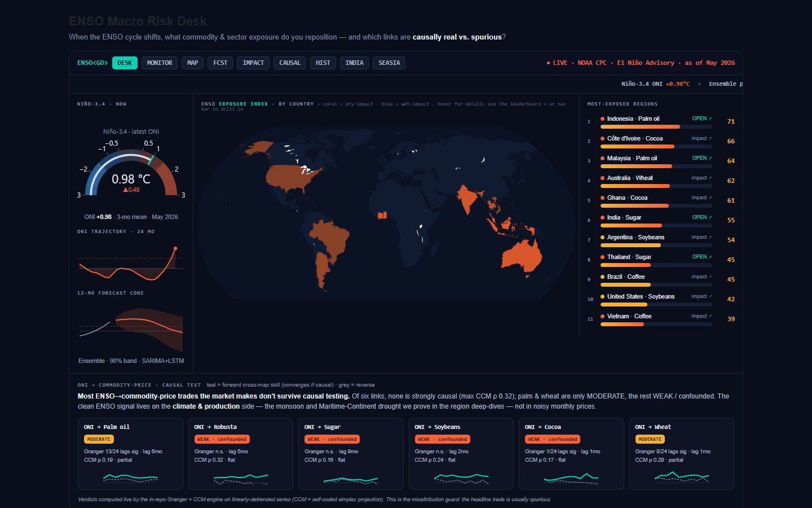The image size is (812, 508).
Task: Click impact link for Côte d'Ivoire Cocoa
Action: click(701, 138)
